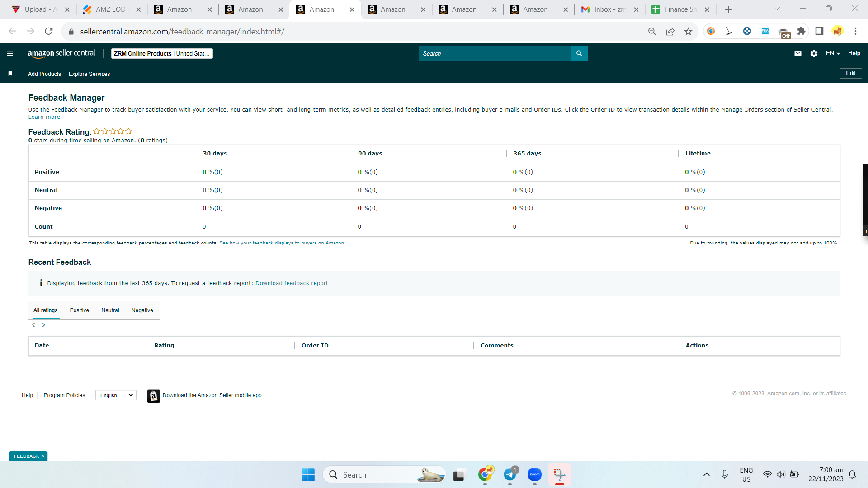Click the Seller Central search field
Viewport: 868px width, 488px height.
click(495, 53)
